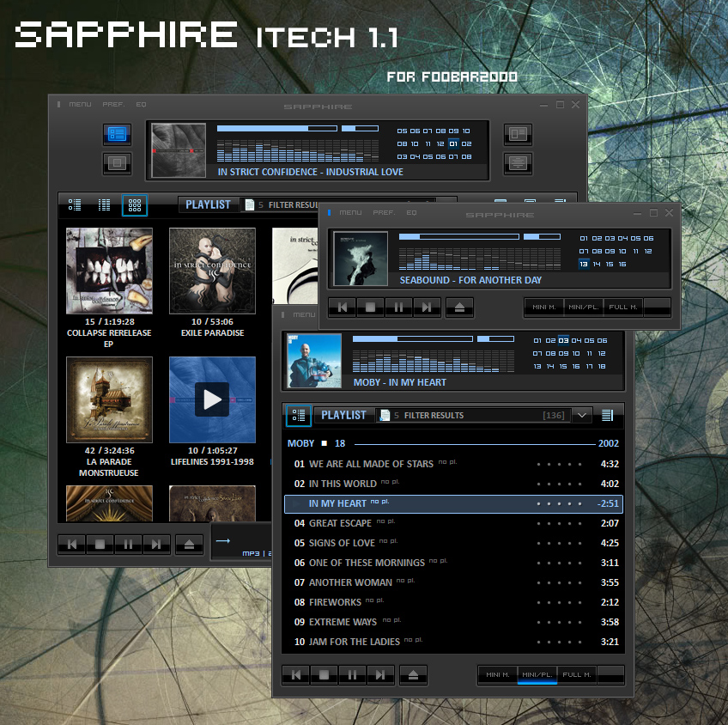Switch to grouped list view in back window
The width and height of the screenshot is (728, 725).
pyautogui.click(x=75, y=204)
